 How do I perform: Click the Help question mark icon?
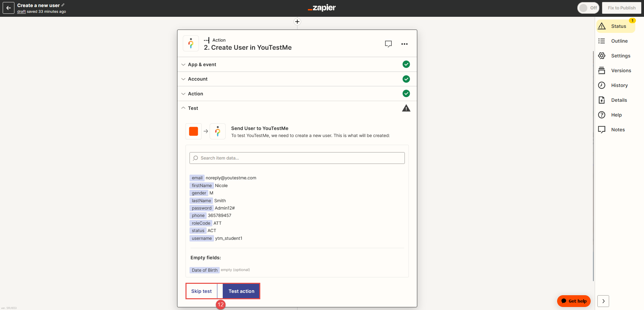(x=602, y=115)
